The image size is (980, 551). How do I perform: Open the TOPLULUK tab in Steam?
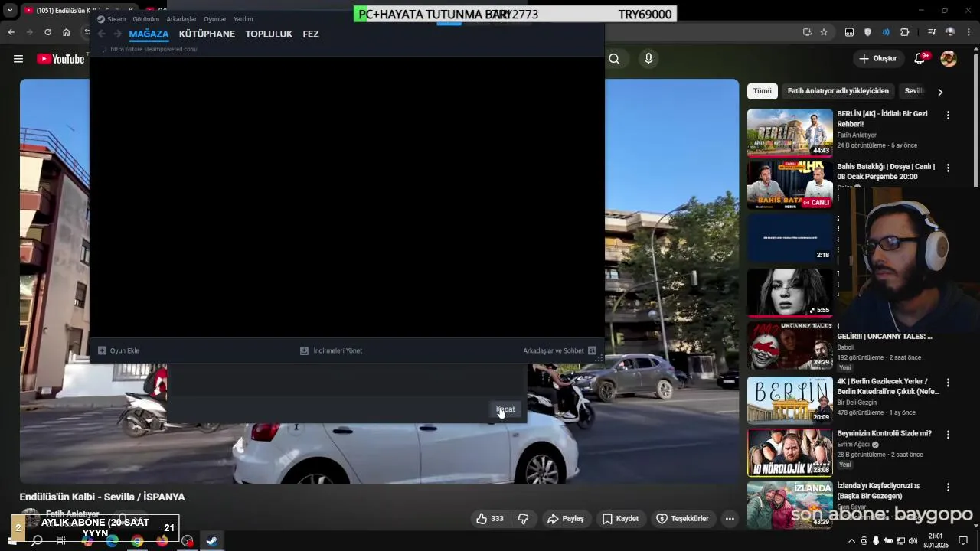pyautogui.click(x=269, y=34)
